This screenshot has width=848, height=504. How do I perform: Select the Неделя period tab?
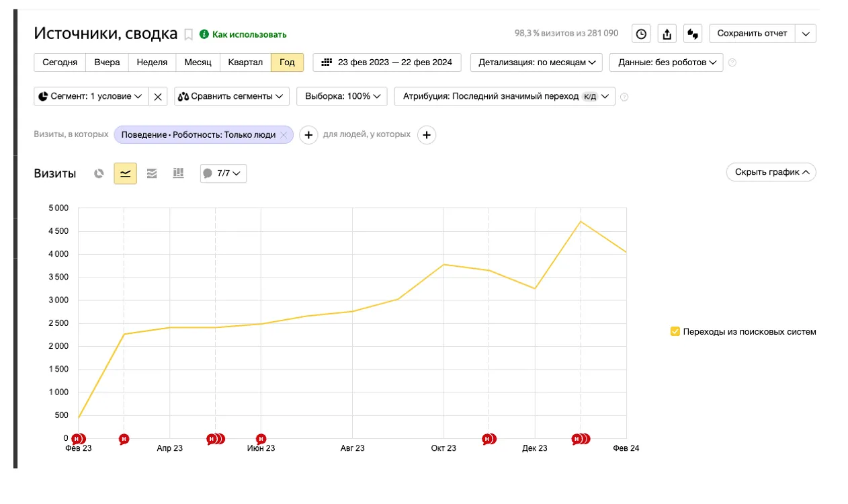click(x=152, y=62)
